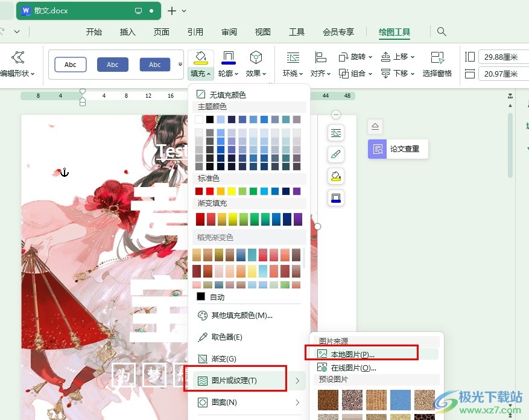
Task: Expand the Align (对齐) dropdown
Action: [328, 74]
